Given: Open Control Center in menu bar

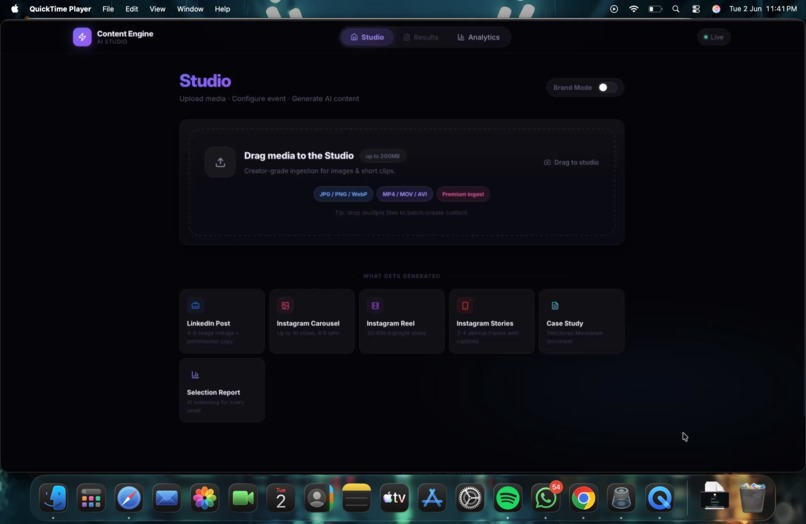Looking at the screenshot, I should (696, 9).
